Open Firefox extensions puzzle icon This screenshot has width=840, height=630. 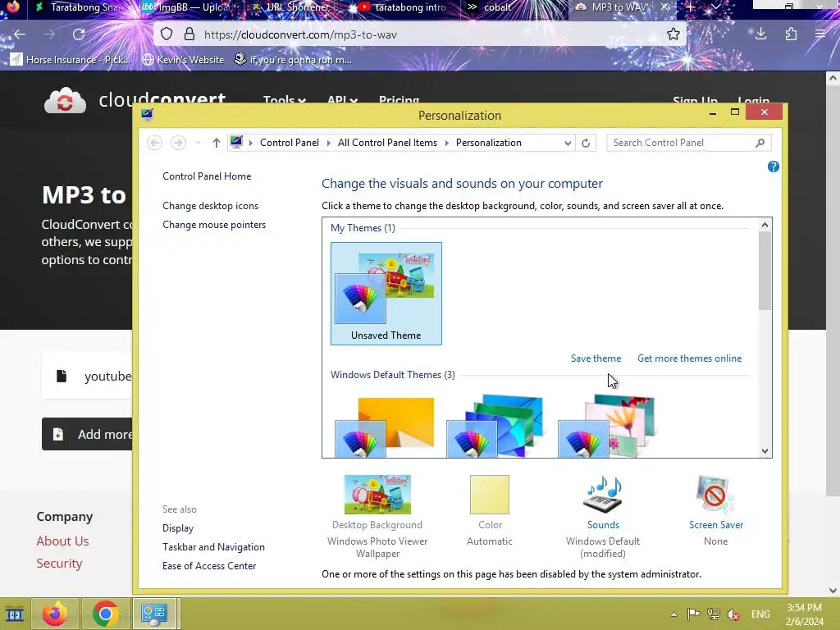791,34
